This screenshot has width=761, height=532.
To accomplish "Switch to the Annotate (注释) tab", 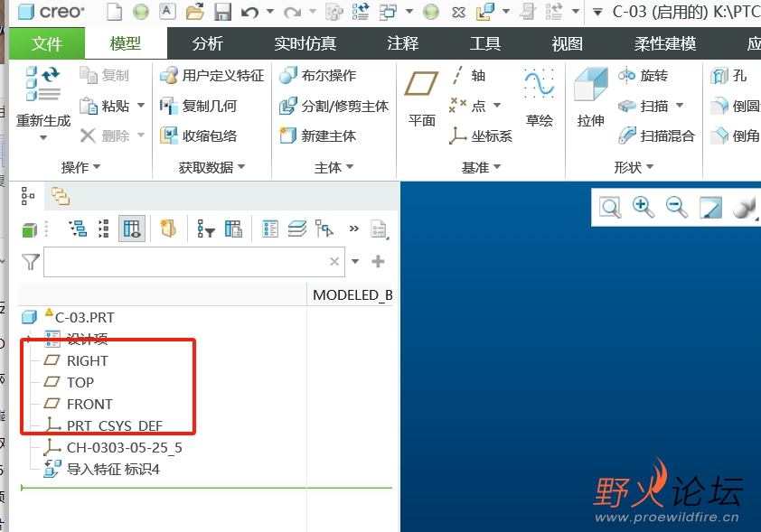I will coord(403,43).
